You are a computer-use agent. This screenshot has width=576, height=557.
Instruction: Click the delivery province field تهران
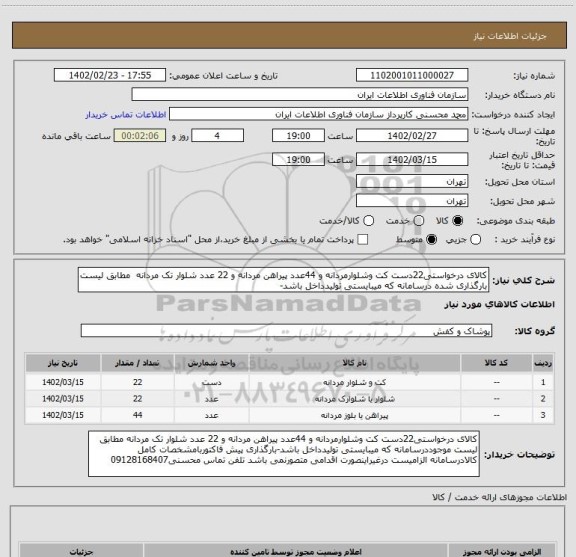412,182
